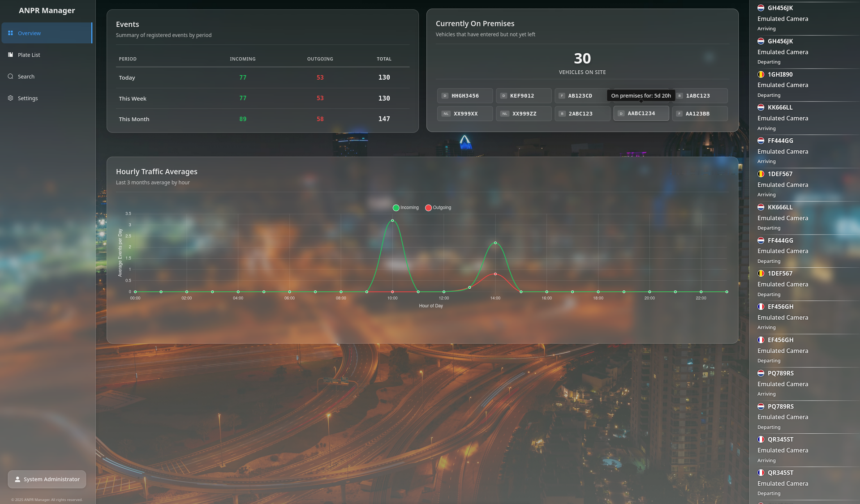This screenshot has width=860, height=504.
Task: Click the Overview grid icon in the sidebar
Action: click(x=10, y=33)
